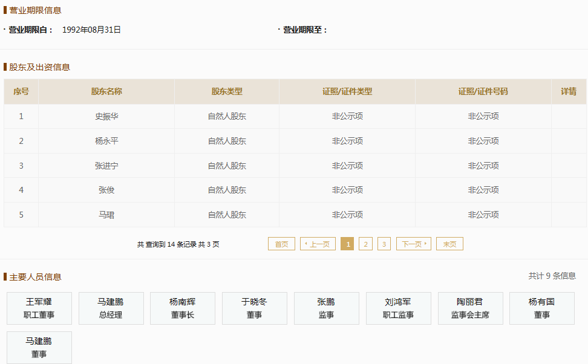Go to the 末页 last page
Screen dimensions: 588x364
[449, 244]
